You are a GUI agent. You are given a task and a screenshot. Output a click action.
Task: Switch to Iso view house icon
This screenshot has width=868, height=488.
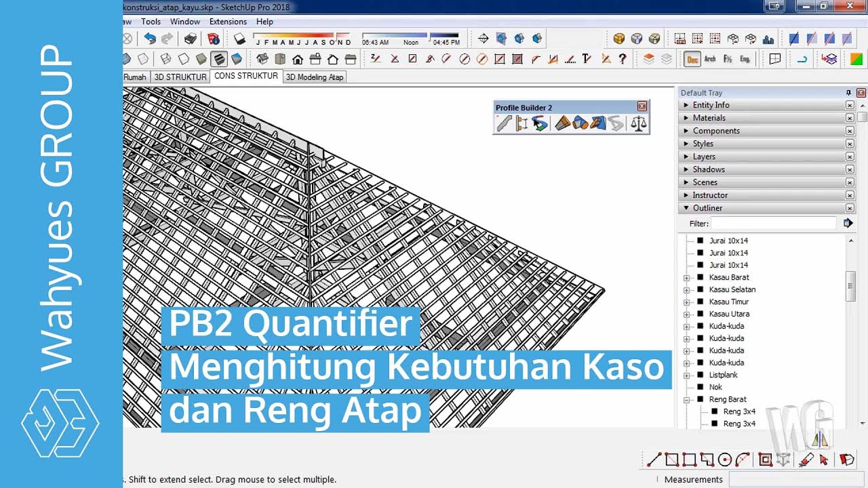tap(262, 59)
